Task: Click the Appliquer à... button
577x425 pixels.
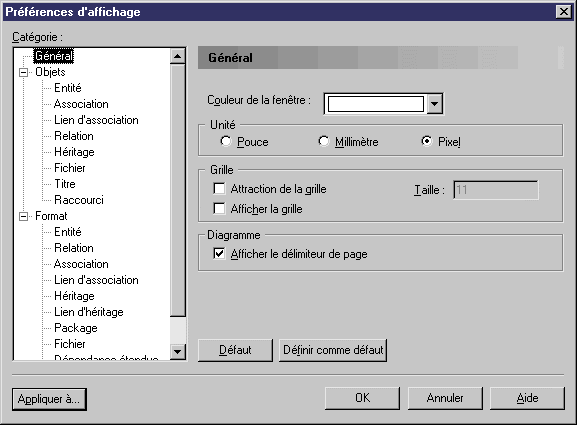Action: pyautogui.click(x=49, y=399)
